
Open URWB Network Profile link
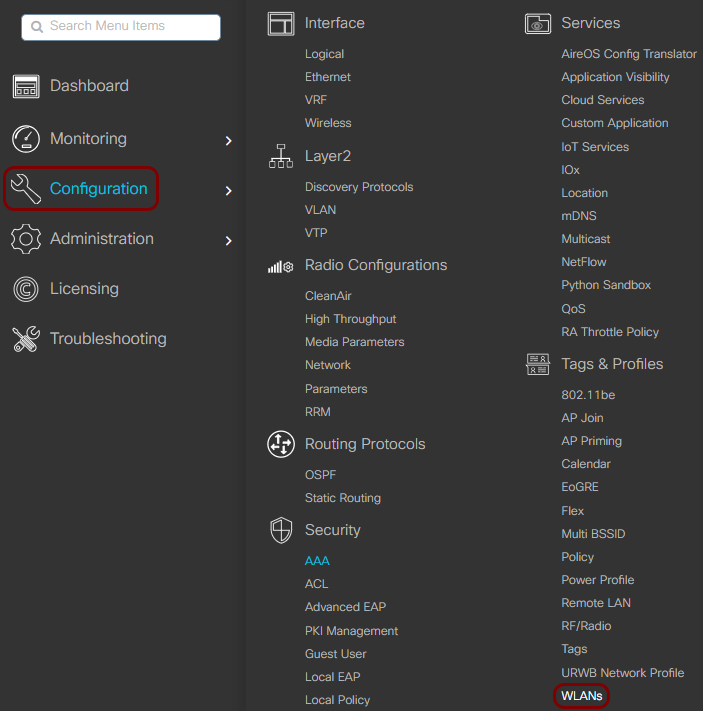click(622, 673)
